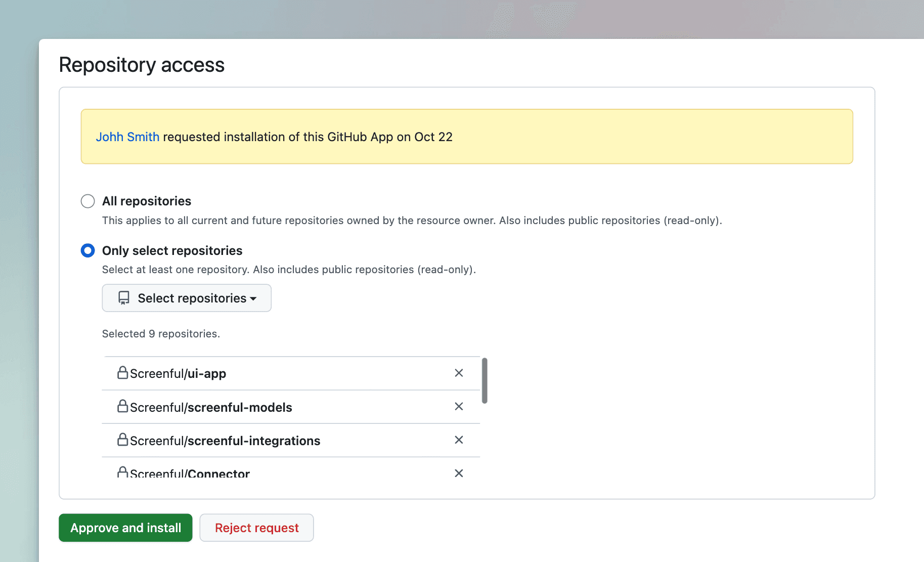Select the All repositories radio option
924x562 pixels.
click(88, 201)
